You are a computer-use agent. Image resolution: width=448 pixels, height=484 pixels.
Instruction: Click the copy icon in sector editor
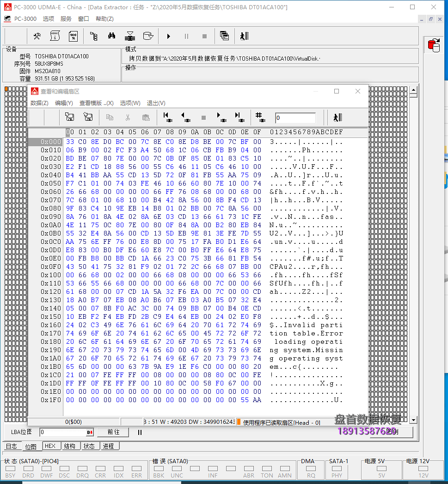(110, 117)
